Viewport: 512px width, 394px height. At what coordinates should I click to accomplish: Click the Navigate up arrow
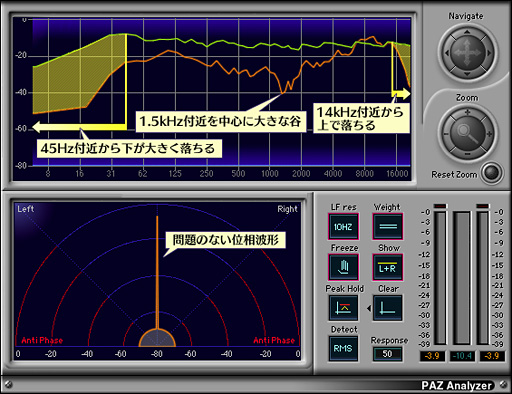tap(467, 32)
